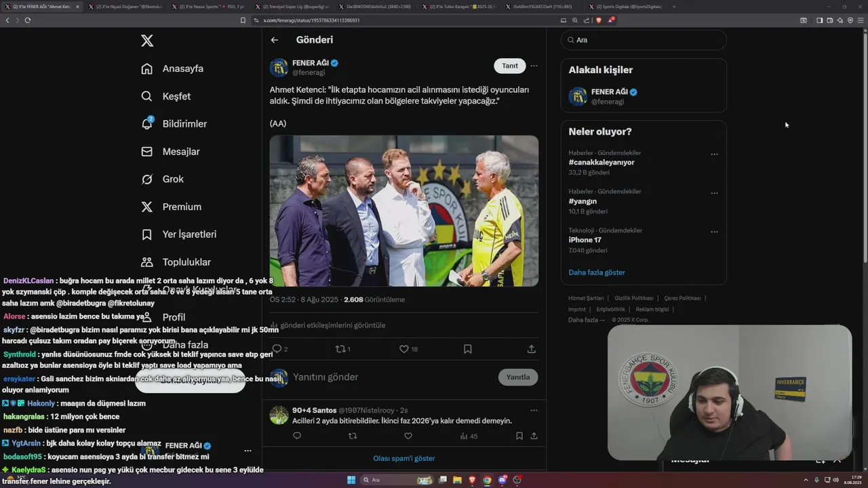This screenshot has width=868, height=488.
Task: Switch to the Niyazi Doğaner tab
Action: click(125, 6)
